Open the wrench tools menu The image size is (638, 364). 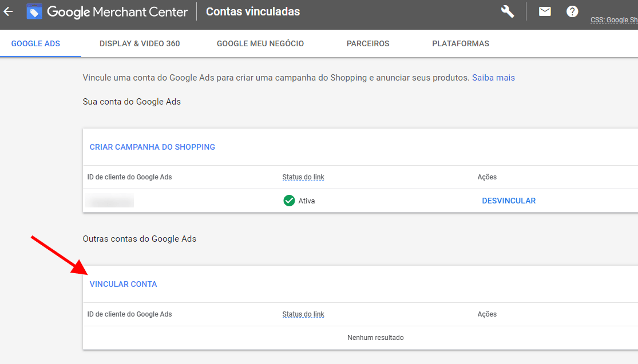click(x=508, y=11)
